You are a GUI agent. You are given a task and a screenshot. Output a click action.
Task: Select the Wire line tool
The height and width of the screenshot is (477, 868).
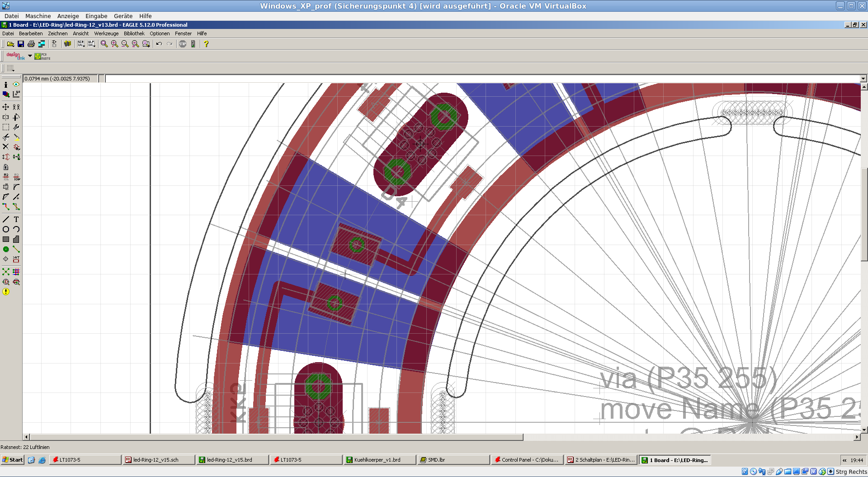pyautogui.click(x=6, y=219)
